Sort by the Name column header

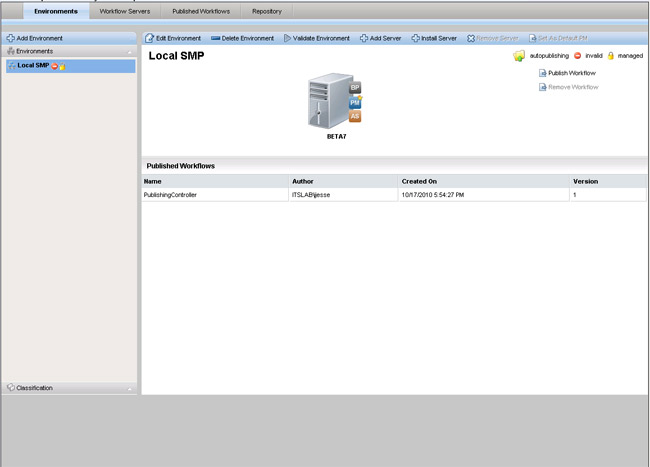click(x=215, y=181)
